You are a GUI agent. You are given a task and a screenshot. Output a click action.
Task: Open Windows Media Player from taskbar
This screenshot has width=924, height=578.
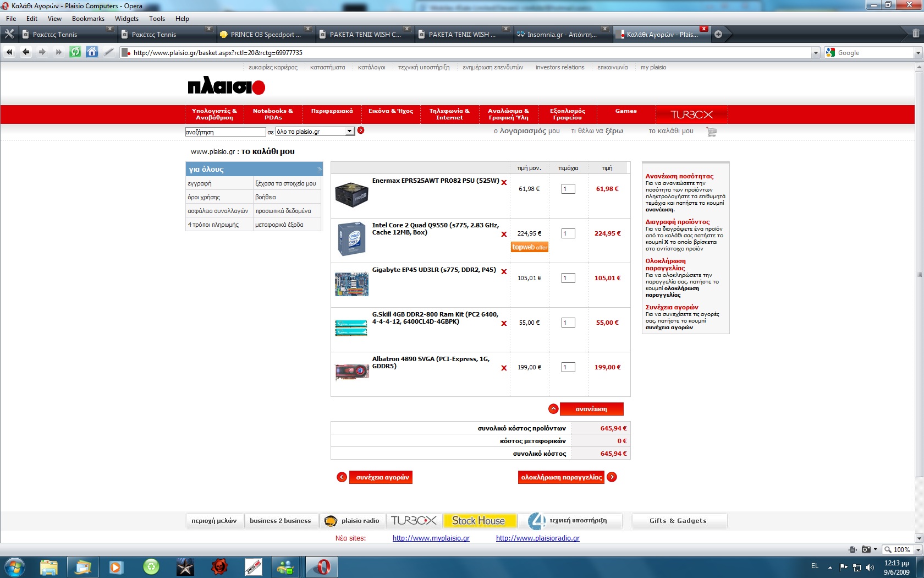pos(116,566)
